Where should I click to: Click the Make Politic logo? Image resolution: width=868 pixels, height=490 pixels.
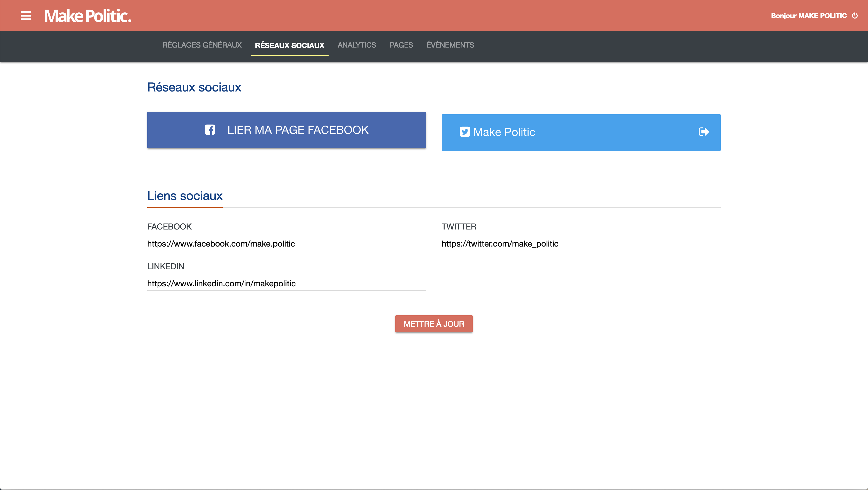tap(88, 16)
